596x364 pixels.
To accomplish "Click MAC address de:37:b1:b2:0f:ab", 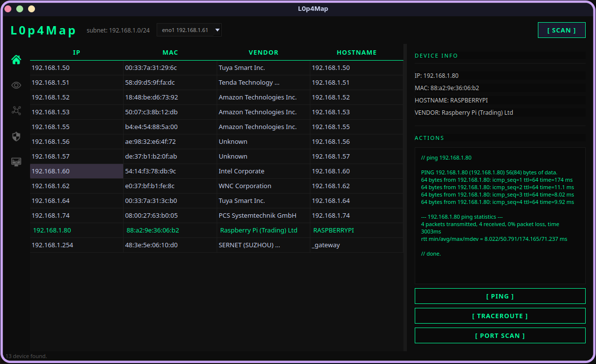I will [x=170, y=157].
